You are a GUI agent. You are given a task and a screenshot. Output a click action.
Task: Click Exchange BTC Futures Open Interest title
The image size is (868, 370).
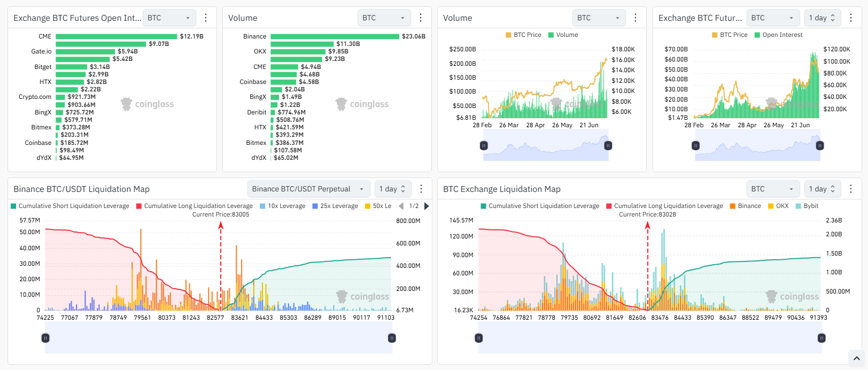[77, 18]
